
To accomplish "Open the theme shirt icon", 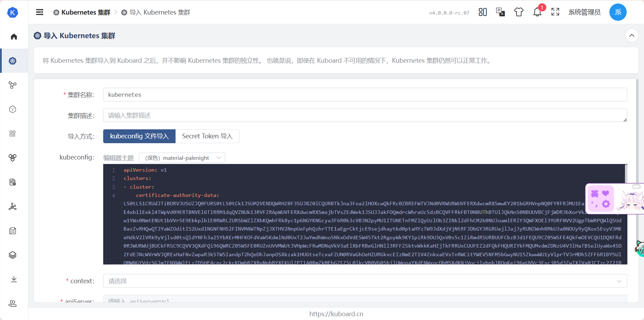I will (x=519, y=12).
